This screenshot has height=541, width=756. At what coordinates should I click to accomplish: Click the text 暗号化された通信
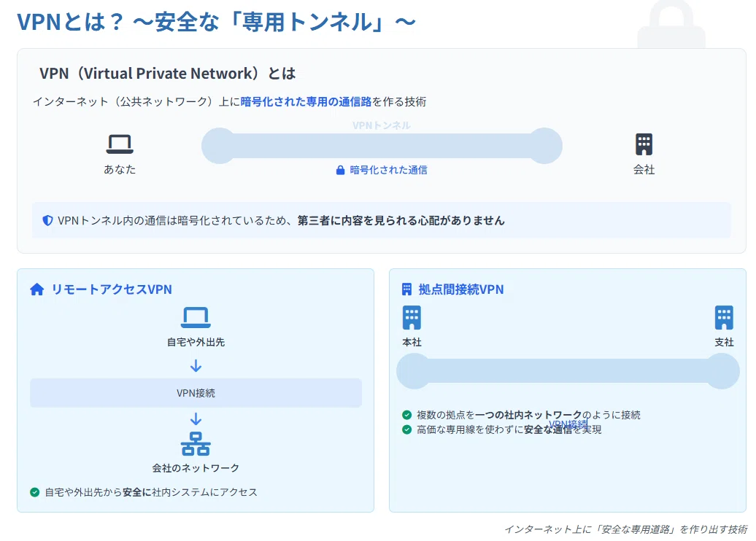389,170
